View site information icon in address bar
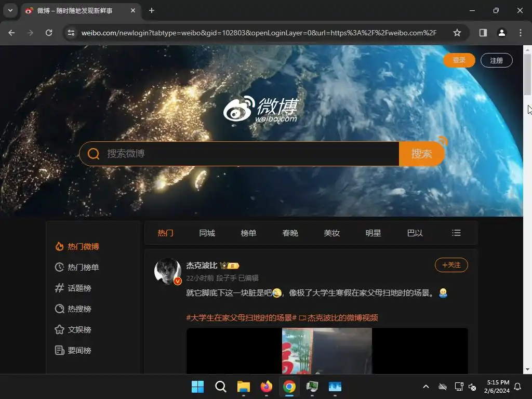Viewport: 532px width, 399px height. 71,33
